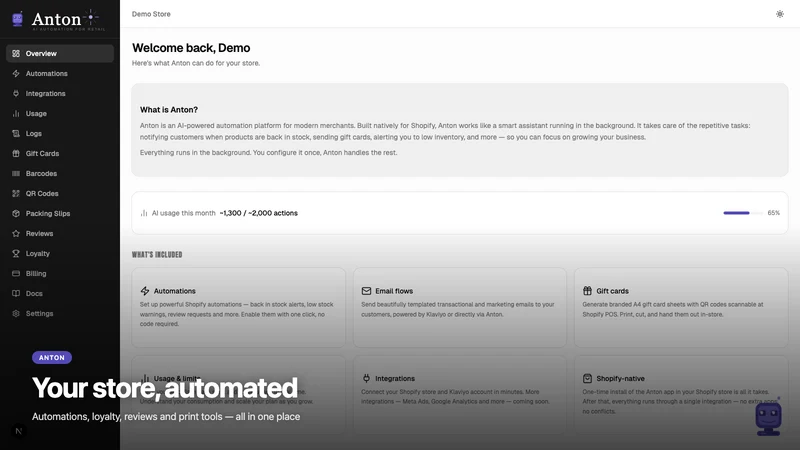The width and height of the screenshot is (800, 450).
Task: Click the AI usage chart icon
Action: click(x=144, y=213)
